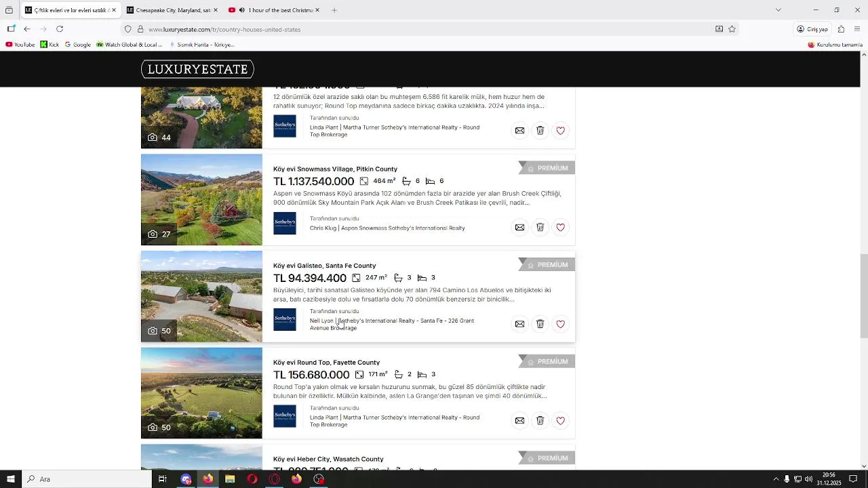Click the LuxuryEstate logo
The image size is (868, 488).
tap(197, 69)
